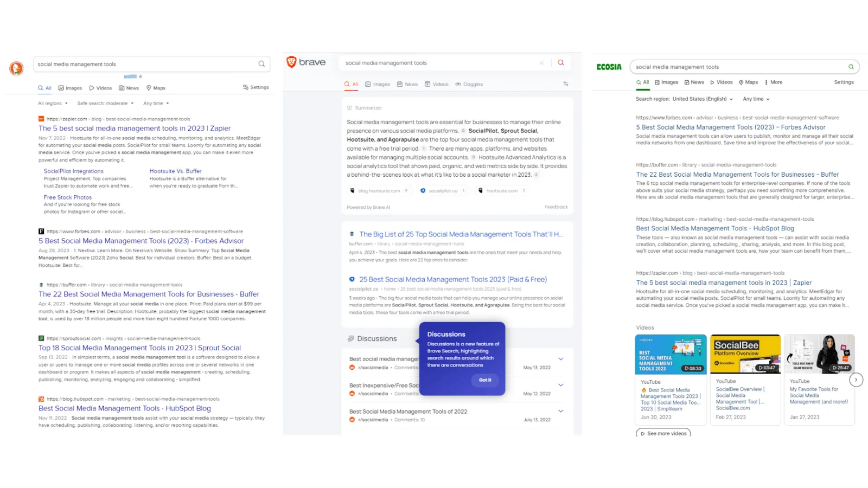868x488 pixels.
Task: Click the magnifier icon in Ecosia's search bar
Action: tap(851, 66)
